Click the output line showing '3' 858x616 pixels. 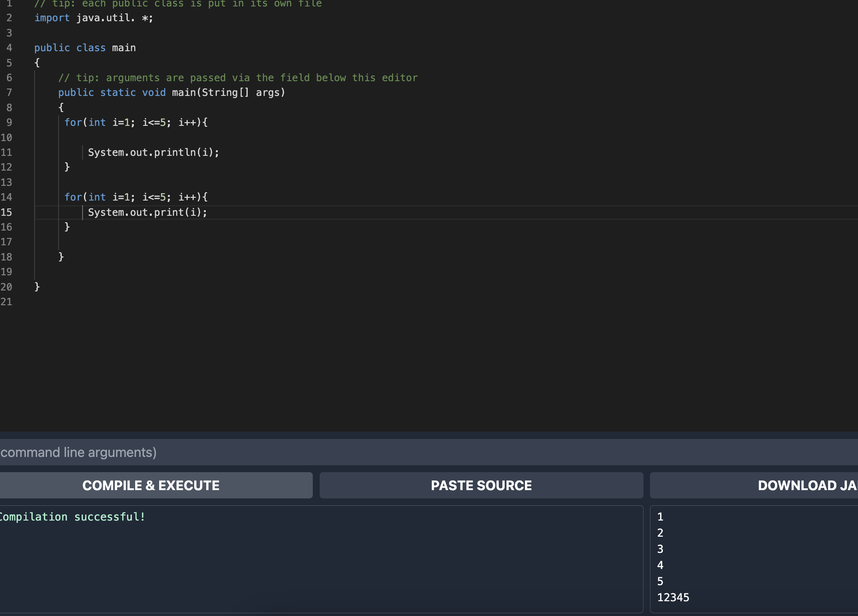660,549
